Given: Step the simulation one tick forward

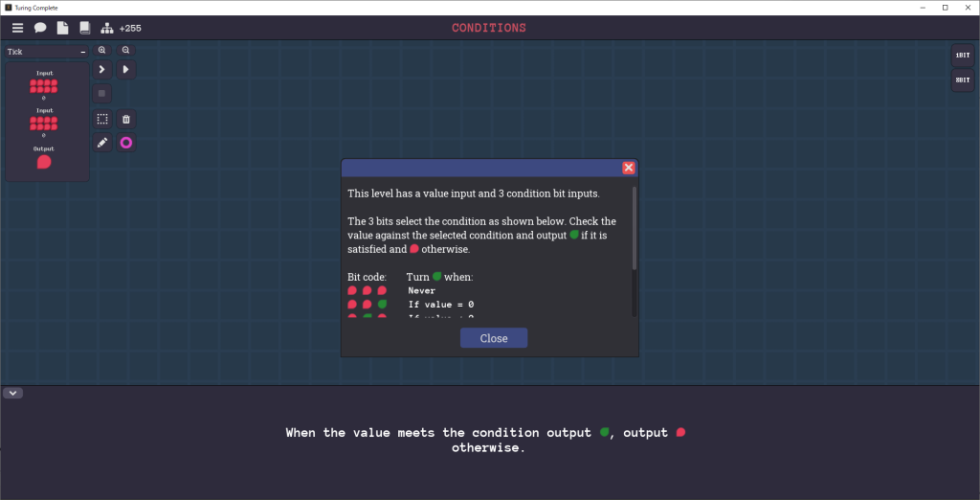Looking at the screenshot, I should tap(102, 70).
